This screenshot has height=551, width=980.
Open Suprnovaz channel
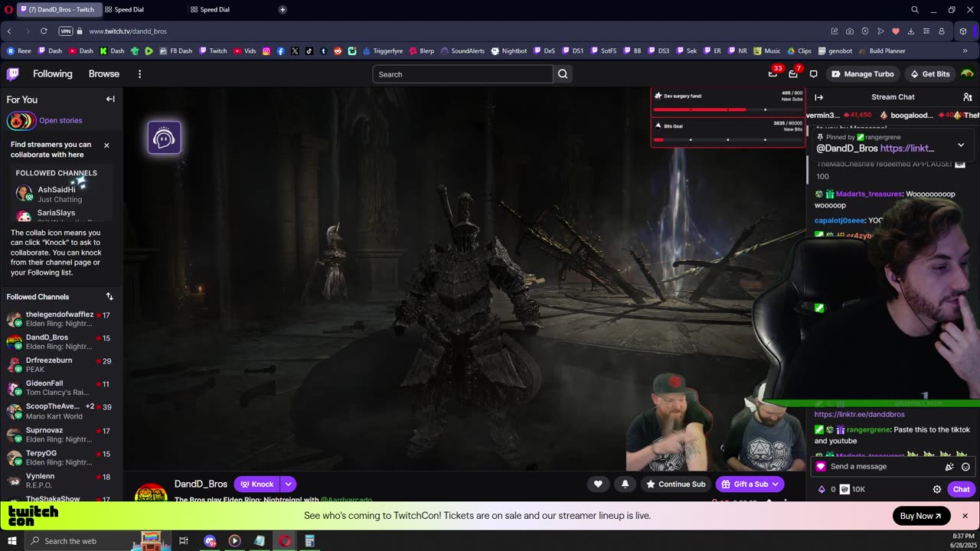point(60,435)
